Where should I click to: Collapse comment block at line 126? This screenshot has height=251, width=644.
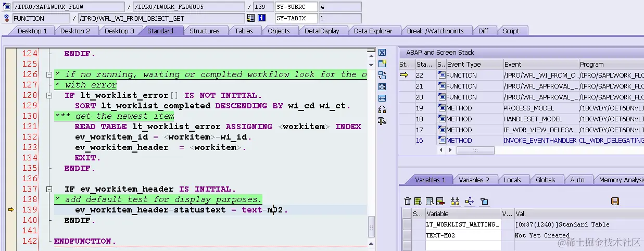tap(49, 74)
